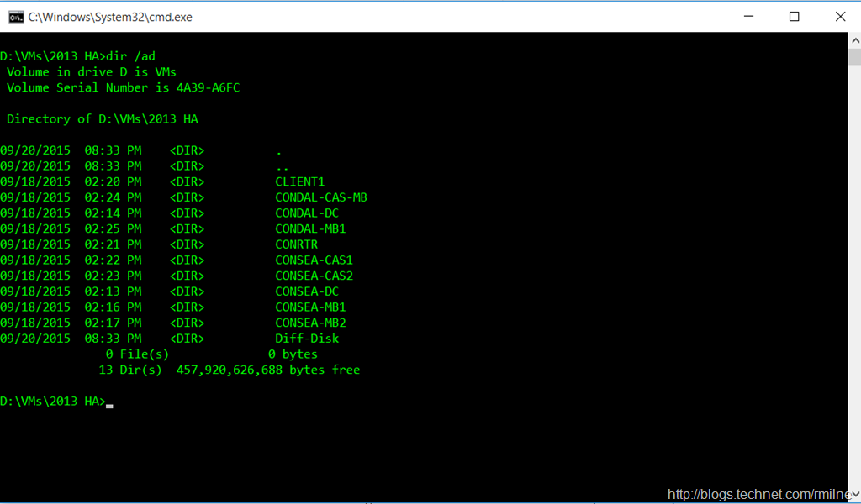Viewport: 861px width, 504px height.
Task: Click the CONDAL-MB1 directory entry
Action: 310,228
